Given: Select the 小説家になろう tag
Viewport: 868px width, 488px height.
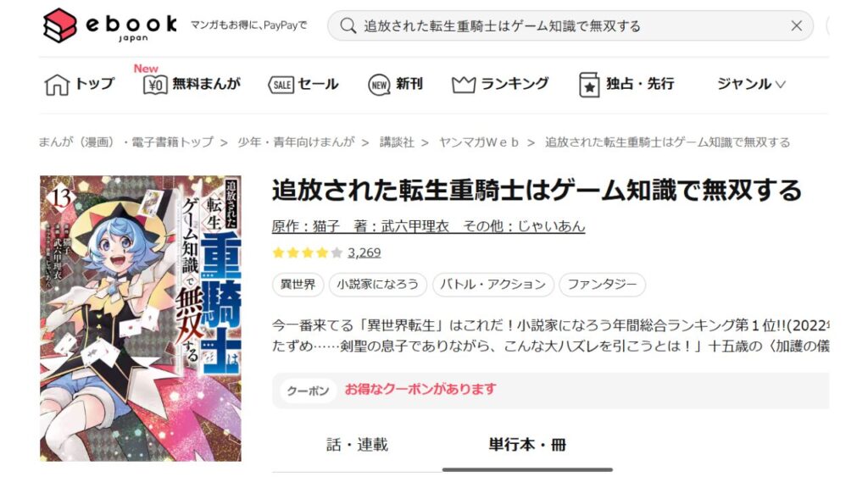Looking at the screenshot, I should 377,285.
